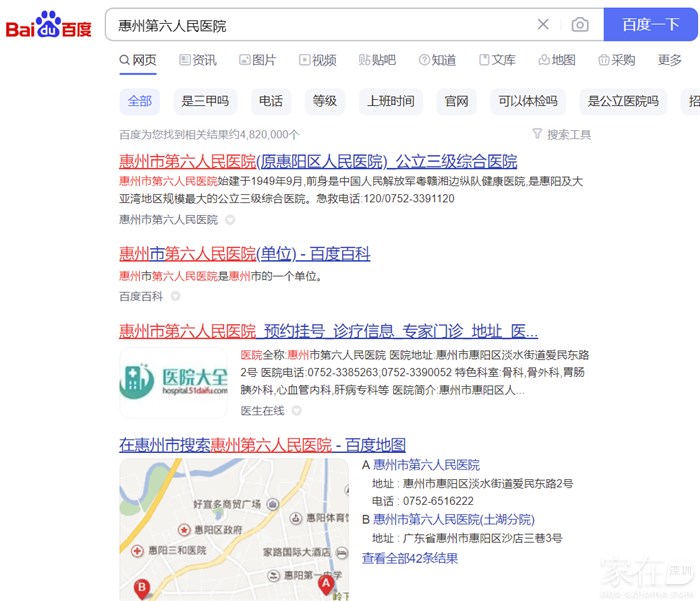This screenshot has height=601, width=700.
Task: Click the Baidu logo
Action: pos(49,25)
